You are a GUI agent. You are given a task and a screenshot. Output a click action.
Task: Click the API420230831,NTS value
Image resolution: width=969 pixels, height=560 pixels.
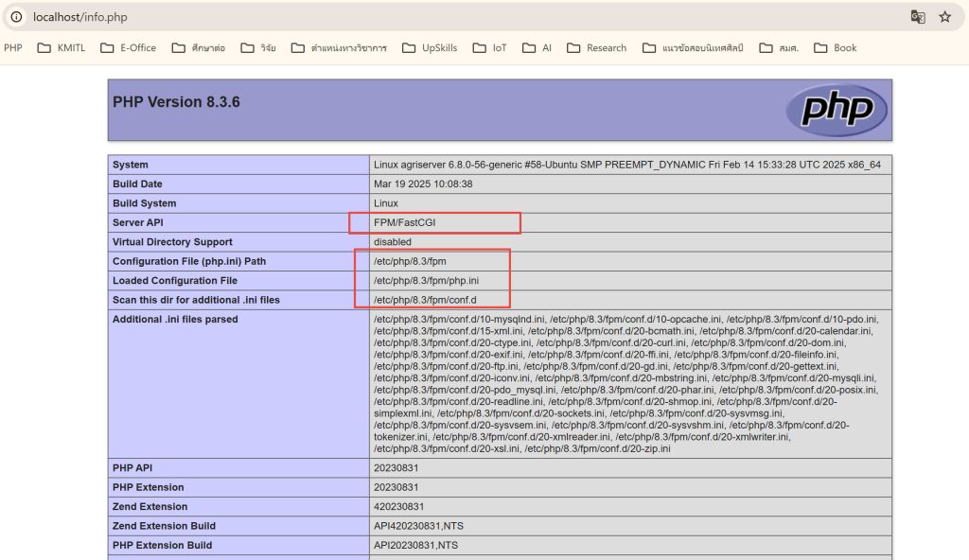[418, 526]
